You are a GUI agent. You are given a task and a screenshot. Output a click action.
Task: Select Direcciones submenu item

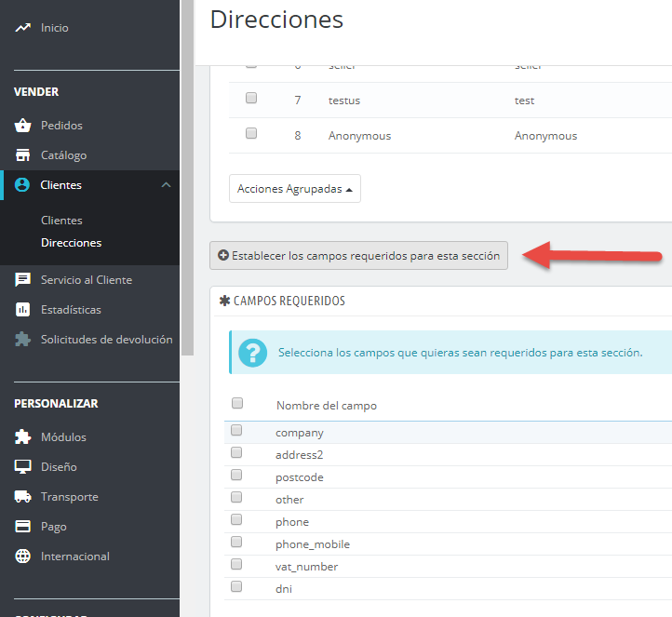click(71, 243)
